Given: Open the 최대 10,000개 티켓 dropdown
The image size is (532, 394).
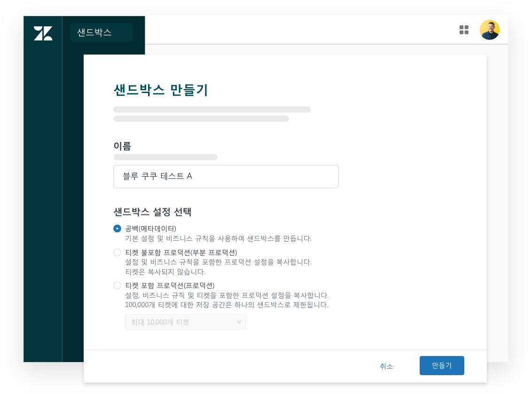Looking at the screenshot, I should point(186,322).
